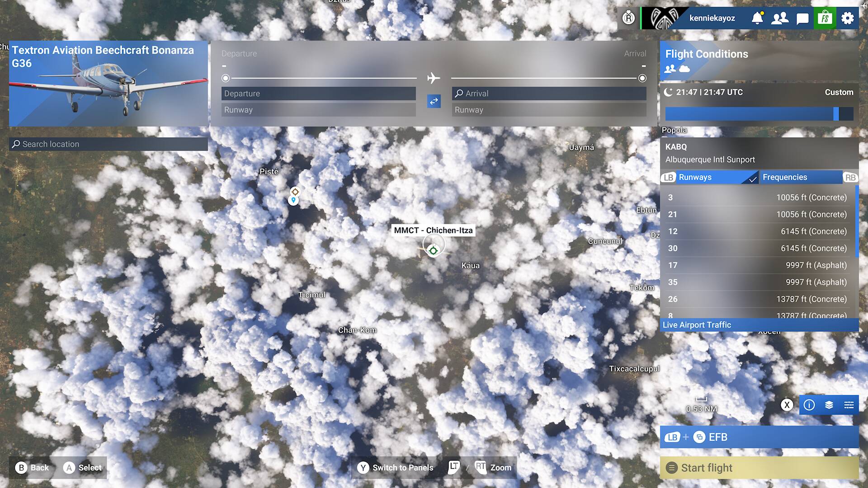Image resolution: width=868 pixels, height=488 pixels.
Task: Open the map information icon
Action: [x=809, y=405]
